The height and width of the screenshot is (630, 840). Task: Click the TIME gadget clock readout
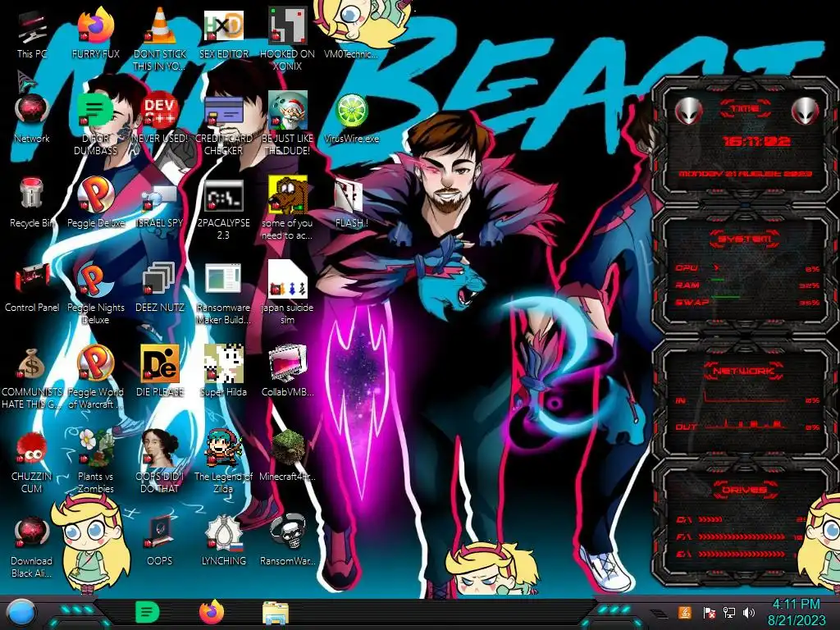756,141
